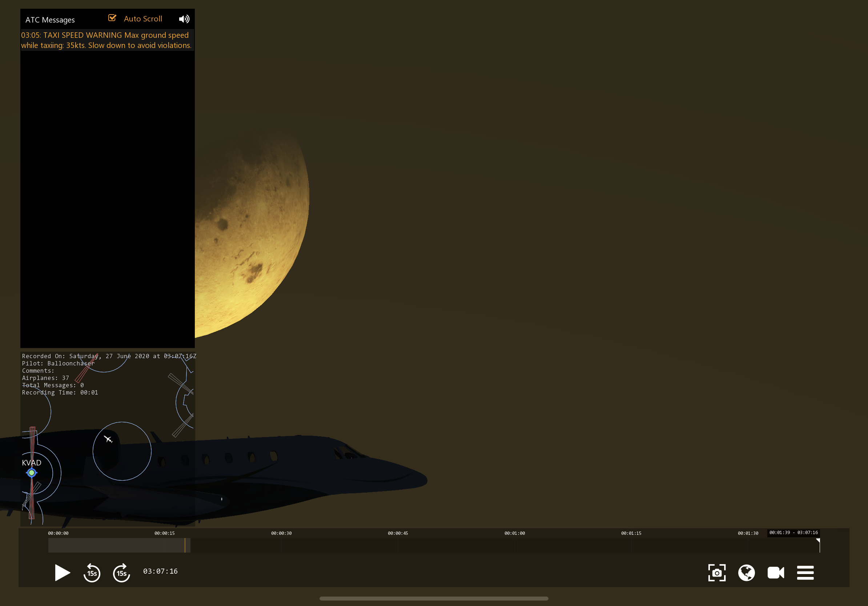868x606 pixels.
Task: Seek timeline to 00:00:30 mark
Action: [281, 545]
